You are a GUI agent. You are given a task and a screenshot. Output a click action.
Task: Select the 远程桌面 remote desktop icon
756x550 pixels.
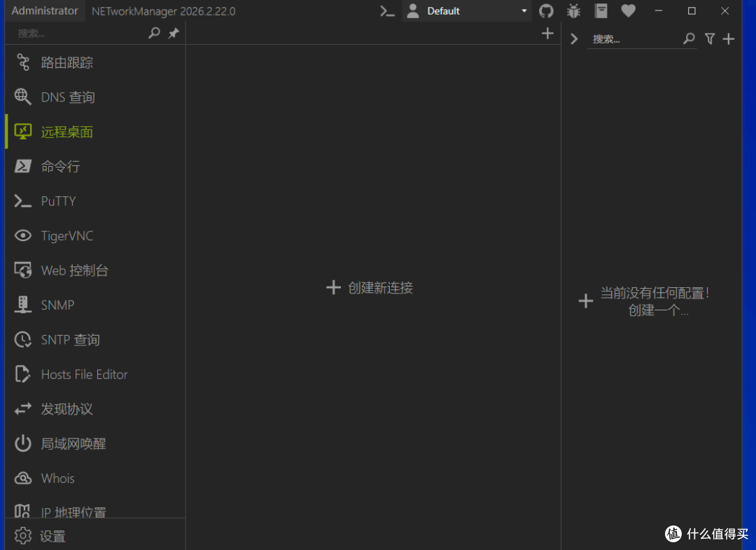pyautogui.click(x=22, y=131)
